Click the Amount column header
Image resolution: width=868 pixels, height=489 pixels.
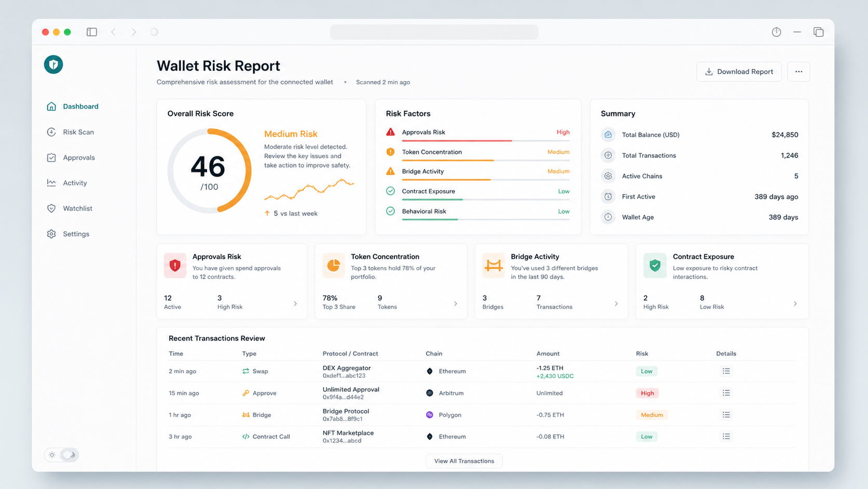pyautogui.click(x=548, y=353)
